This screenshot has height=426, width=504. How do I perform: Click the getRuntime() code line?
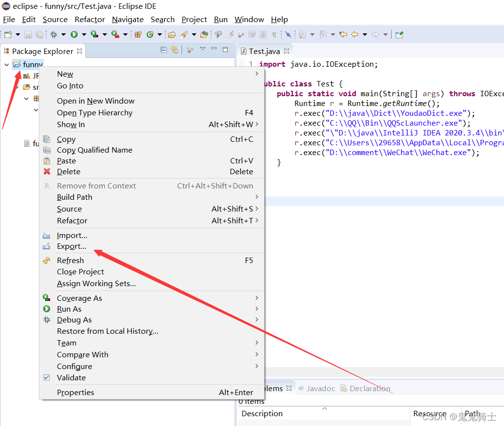coord(367,104)
